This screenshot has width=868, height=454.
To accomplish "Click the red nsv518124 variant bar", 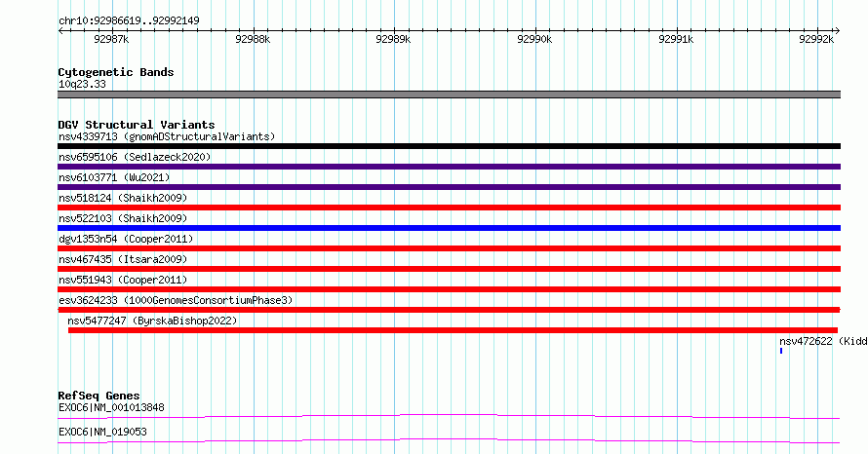I will pos(449,208).
